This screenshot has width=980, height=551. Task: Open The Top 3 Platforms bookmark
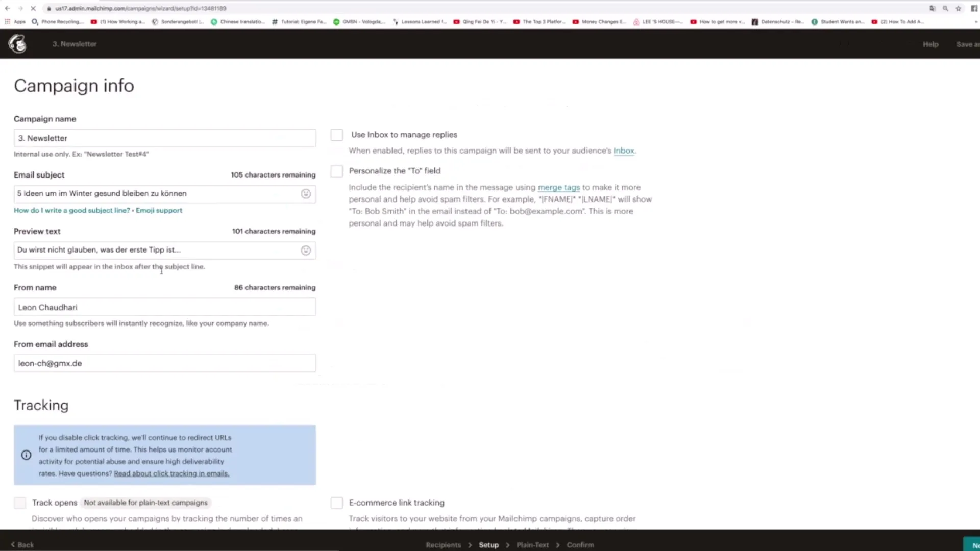tap(540, 22)
